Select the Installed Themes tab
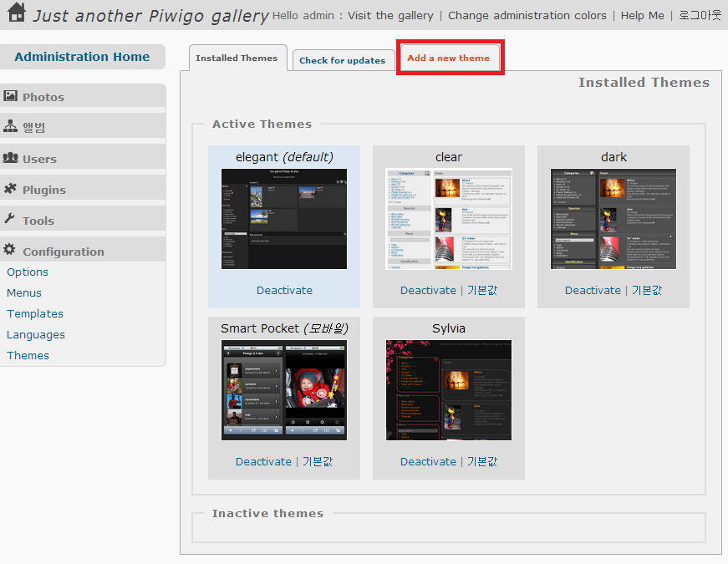The image size is (728, 564). [x=237, y=58]
